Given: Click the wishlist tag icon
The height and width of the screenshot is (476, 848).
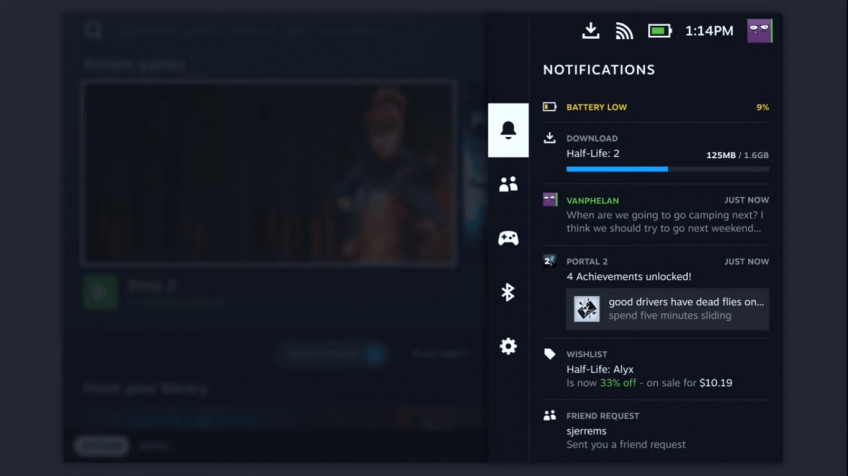Looking at the screenshot, I should (549, 354).
